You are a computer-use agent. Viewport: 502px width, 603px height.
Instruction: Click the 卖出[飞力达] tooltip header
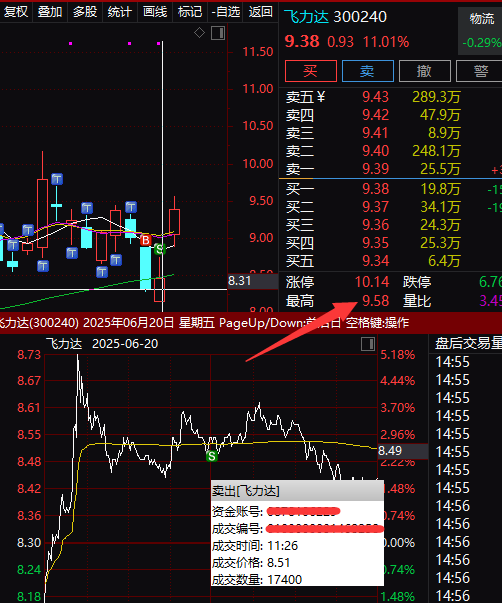click(297, 491)
